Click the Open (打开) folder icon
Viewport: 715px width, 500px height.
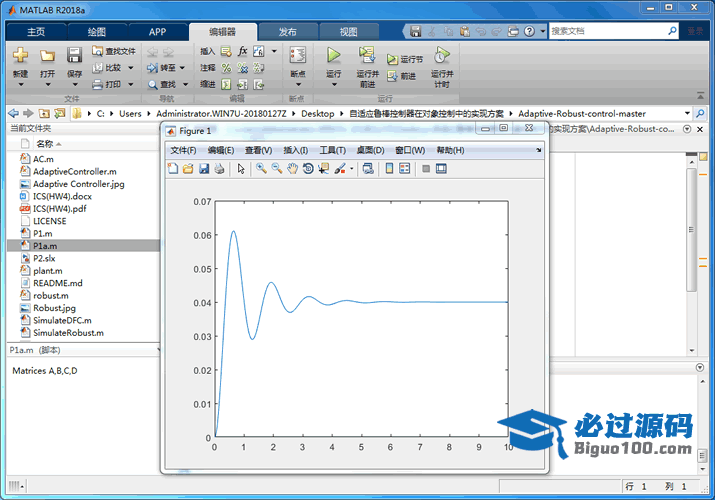(47, 56)
